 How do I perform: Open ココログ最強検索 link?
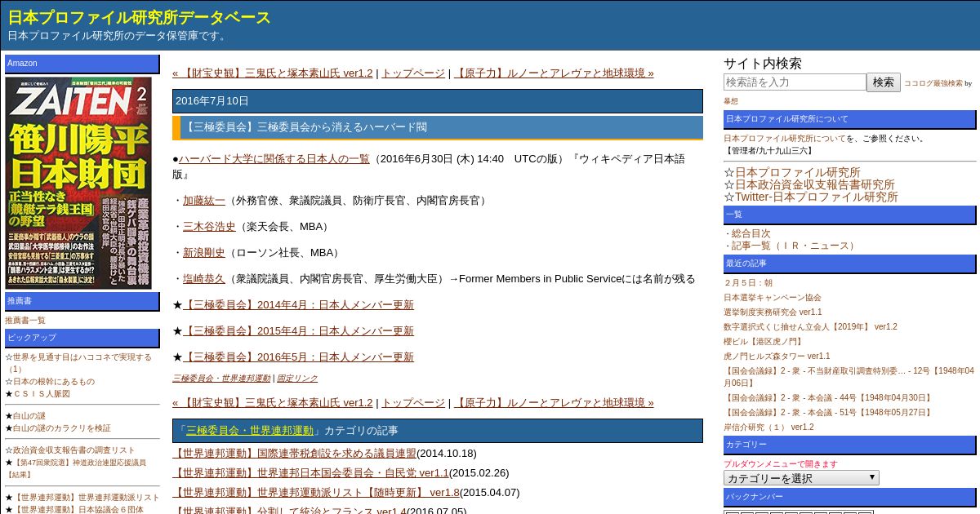[933, 83]
